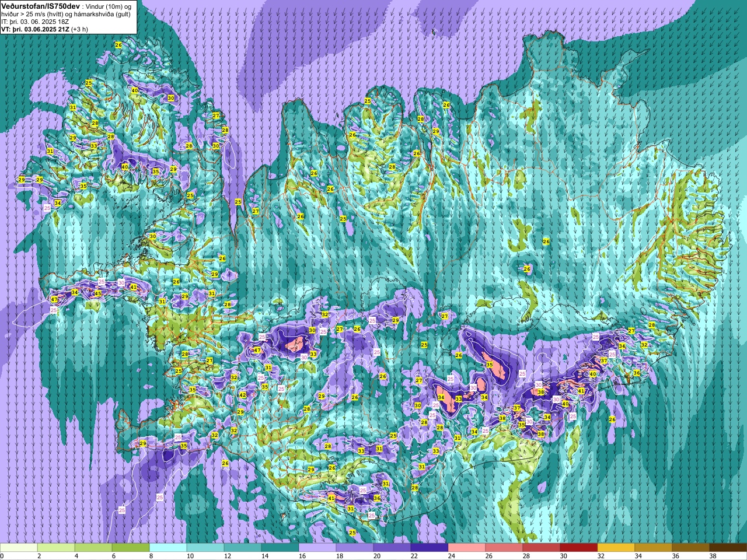Click the legend scale number '0'

(2, 556)
